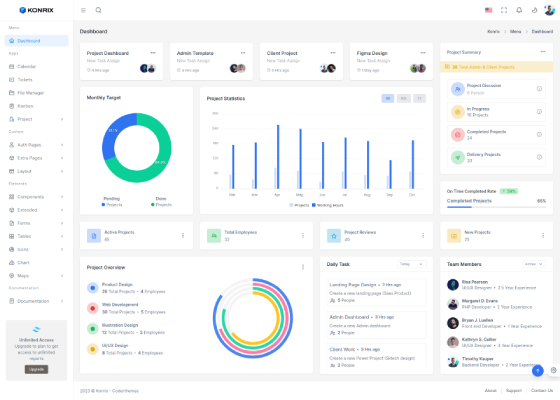560x400 pixels.
Task: Click info icon on Project Discussion row
Action: [x=539, y=89]
